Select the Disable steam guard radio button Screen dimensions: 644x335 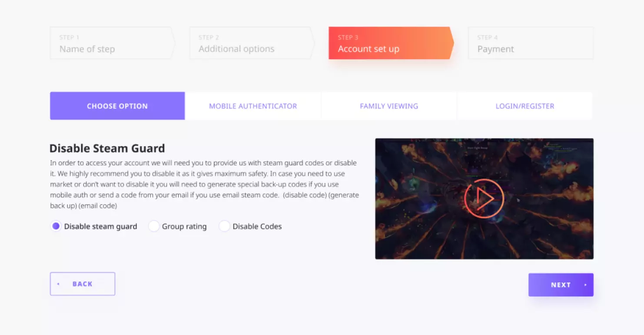pos(56,226)
